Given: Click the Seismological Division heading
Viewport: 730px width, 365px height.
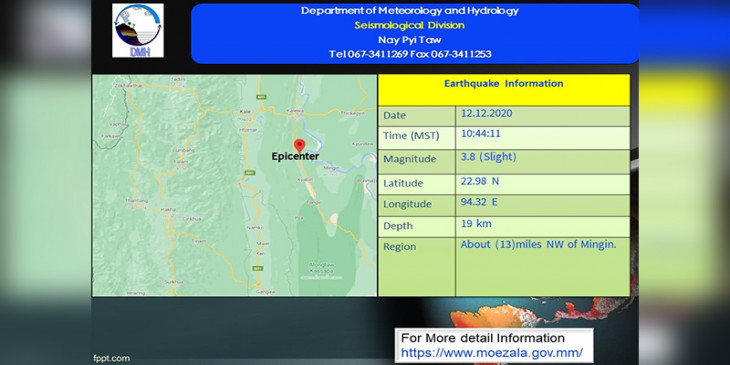Looking at the screenshot, I should coord(410,25).
